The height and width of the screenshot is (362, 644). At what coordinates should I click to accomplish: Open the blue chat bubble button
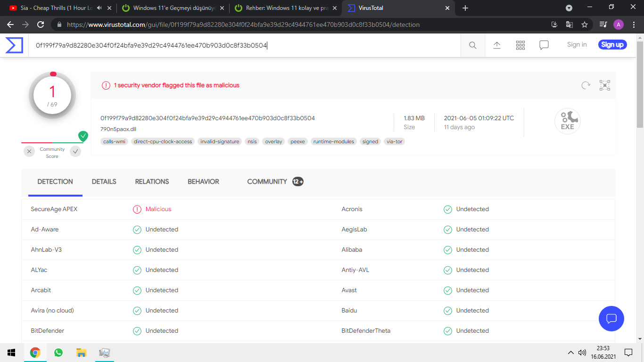[611, 319]
